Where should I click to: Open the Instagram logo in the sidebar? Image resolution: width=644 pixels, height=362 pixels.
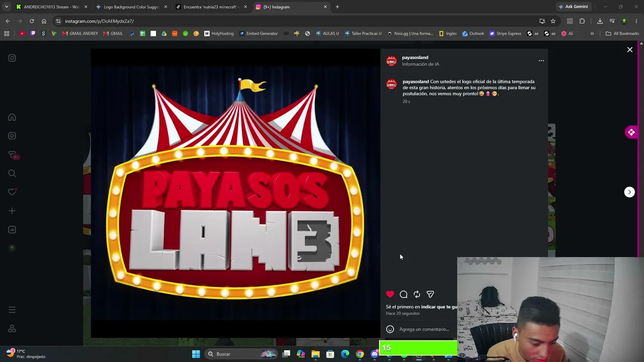click(12, 58)
